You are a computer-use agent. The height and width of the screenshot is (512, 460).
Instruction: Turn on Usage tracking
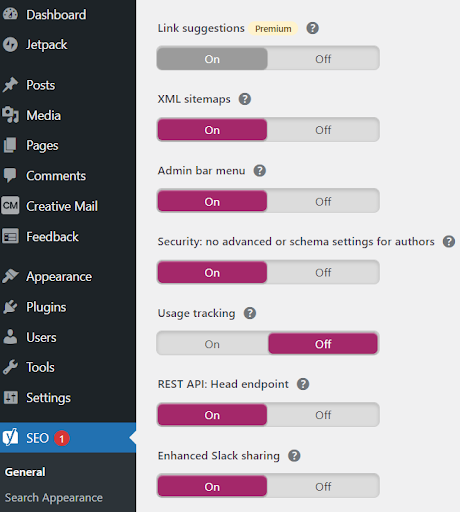212,344
